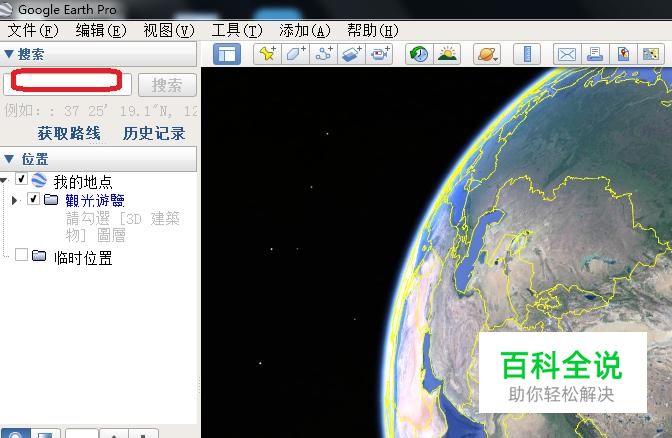Toggle the sidebar panel button

(227, 54)
